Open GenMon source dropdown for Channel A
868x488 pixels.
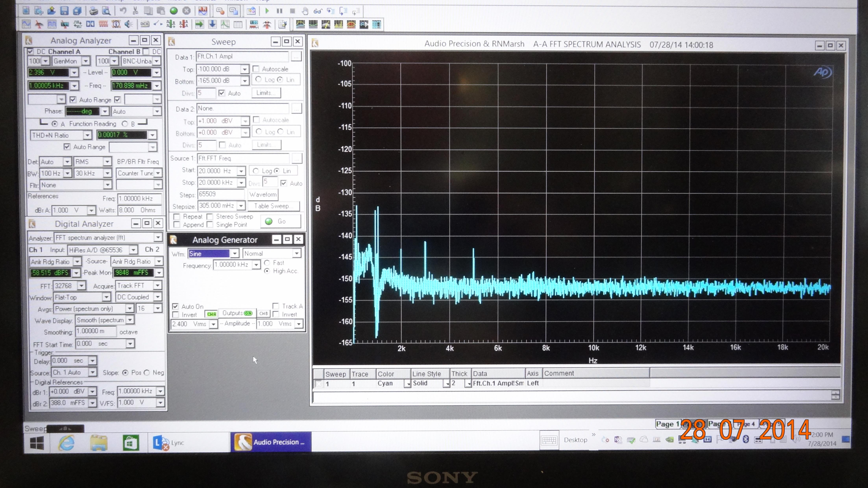tap(86, 61)
